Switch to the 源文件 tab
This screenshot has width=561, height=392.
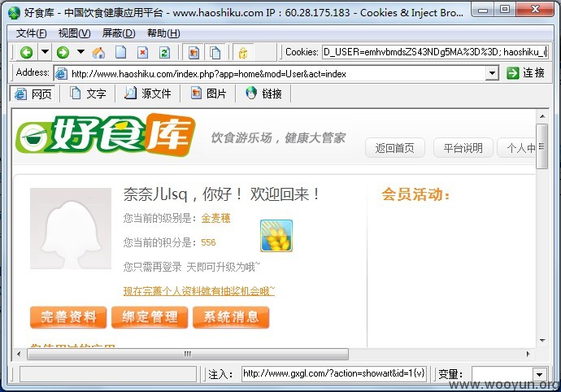148,94
